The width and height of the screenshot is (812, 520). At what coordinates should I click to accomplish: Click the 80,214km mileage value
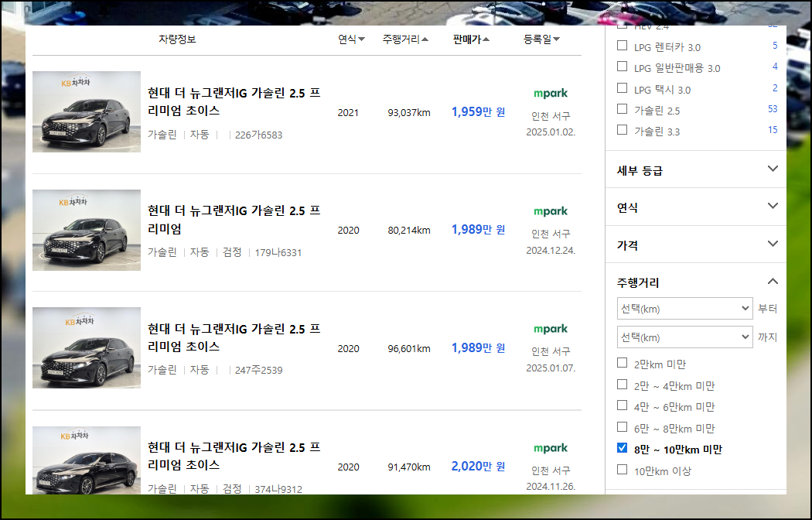(x=409, y=231)
